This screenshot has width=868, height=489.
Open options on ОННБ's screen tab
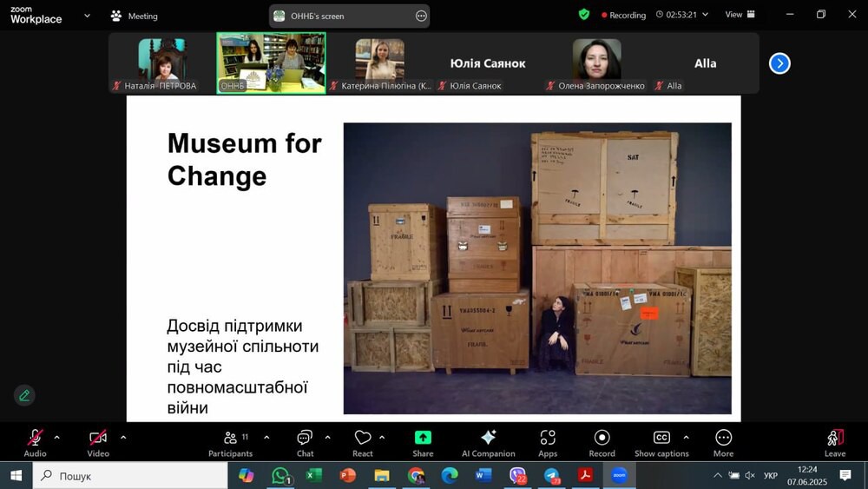click(421, 16)
